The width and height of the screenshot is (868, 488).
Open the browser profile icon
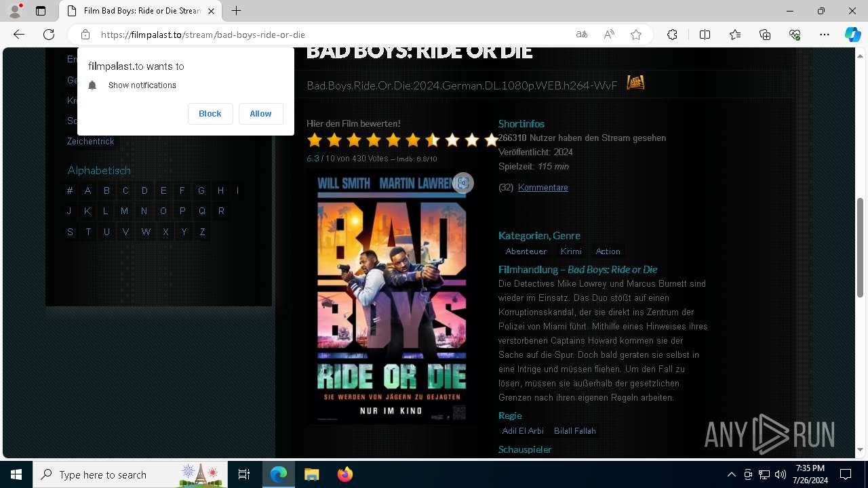[x=15, y=11]
